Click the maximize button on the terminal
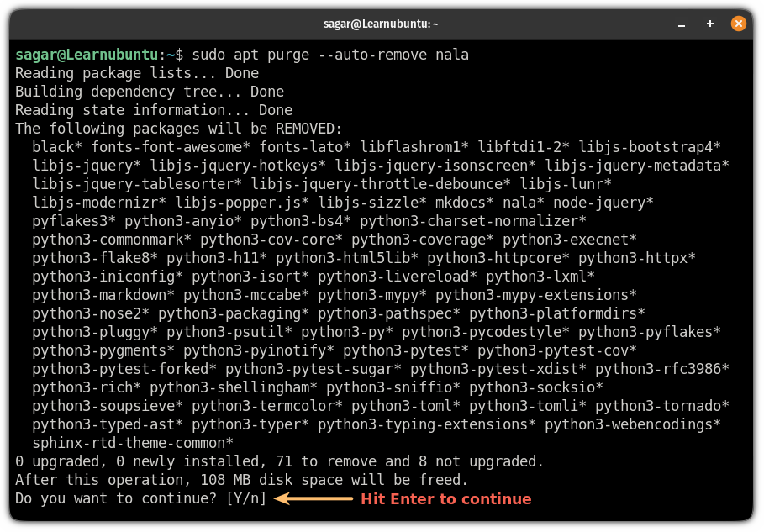764x532 pixels. coord(710,24)
